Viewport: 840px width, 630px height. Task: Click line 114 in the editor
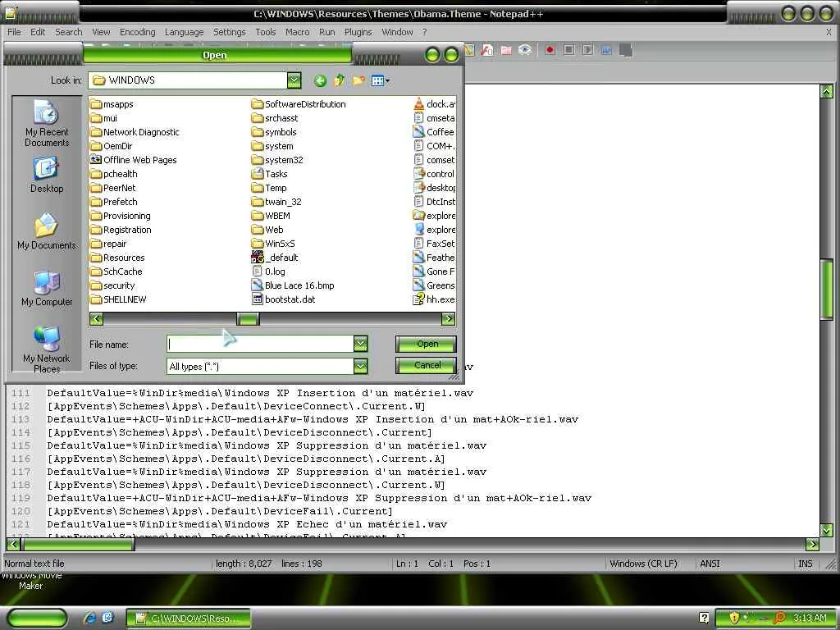pos(239,432)
